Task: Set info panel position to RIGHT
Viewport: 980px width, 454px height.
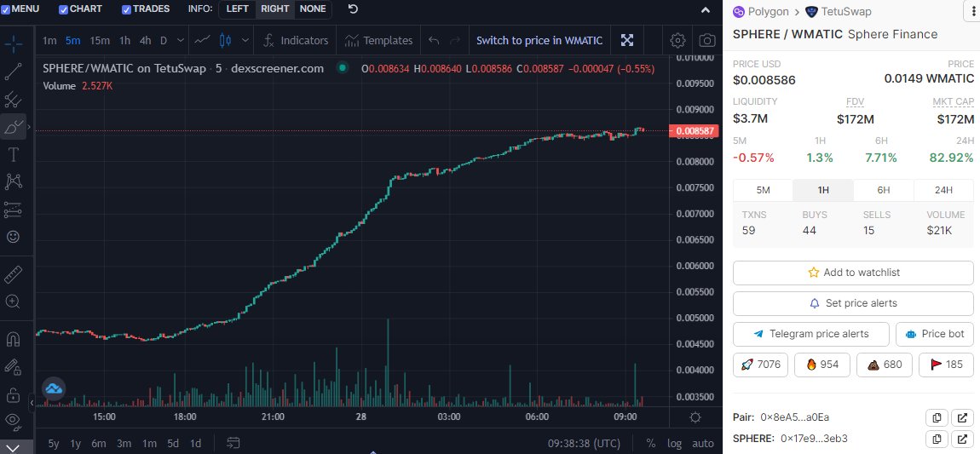Action: point(275,9)
